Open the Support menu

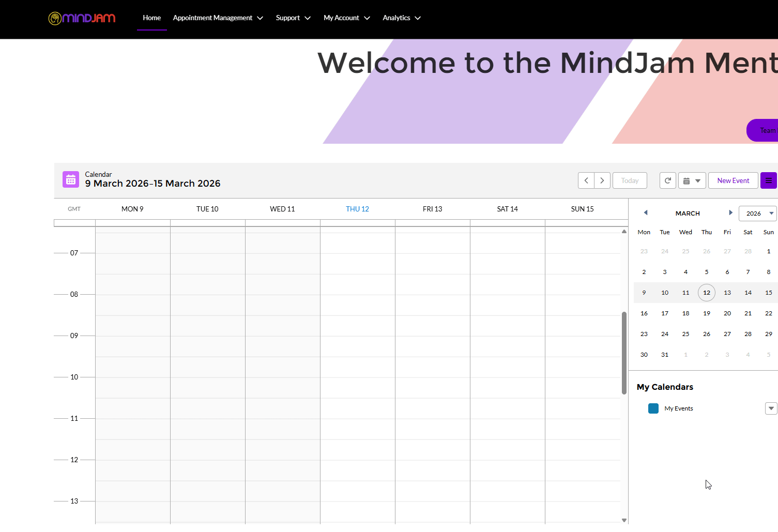point(293,18)
